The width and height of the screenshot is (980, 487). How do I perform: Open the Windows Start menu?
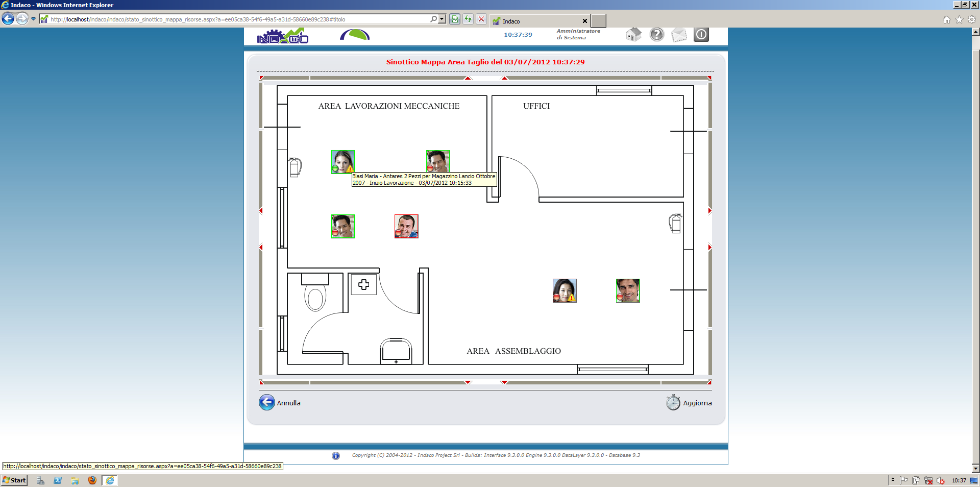[x=14, y=480]
